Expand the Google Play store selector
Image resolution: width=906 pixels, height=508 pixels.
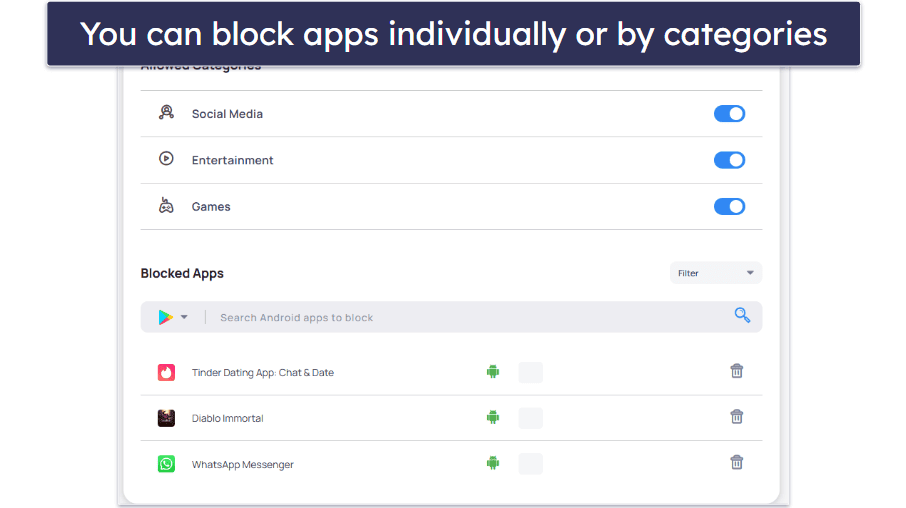pyautogui.click(x=184, y=317)
